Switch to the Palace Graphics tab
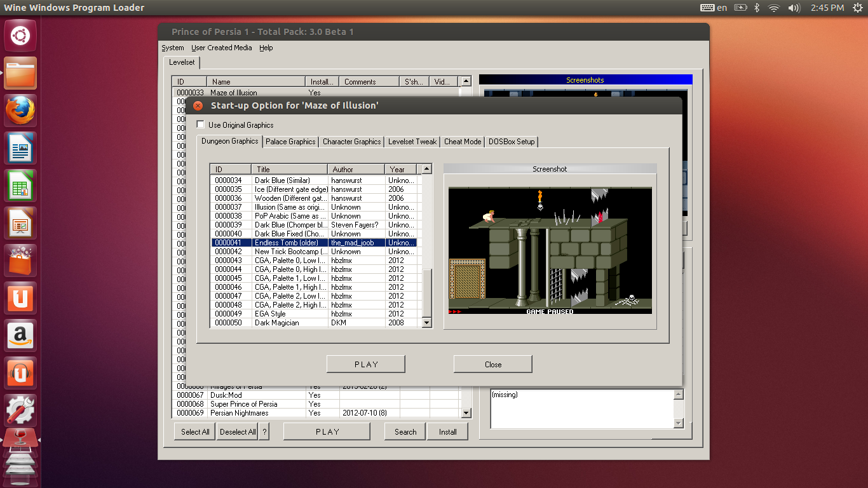The height and width of the screenshot is (488, 868). (290, 142)
